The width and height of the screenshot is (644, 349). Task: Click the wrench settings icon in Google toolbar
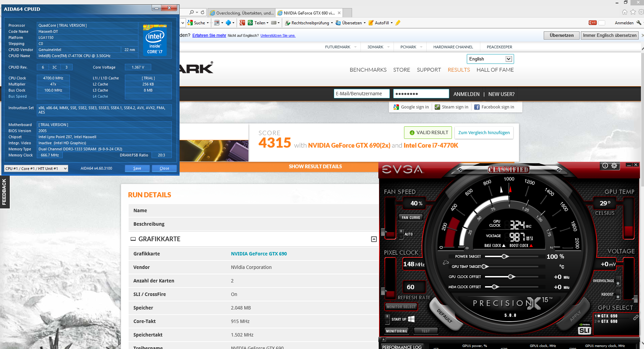[x=639, y=23]
